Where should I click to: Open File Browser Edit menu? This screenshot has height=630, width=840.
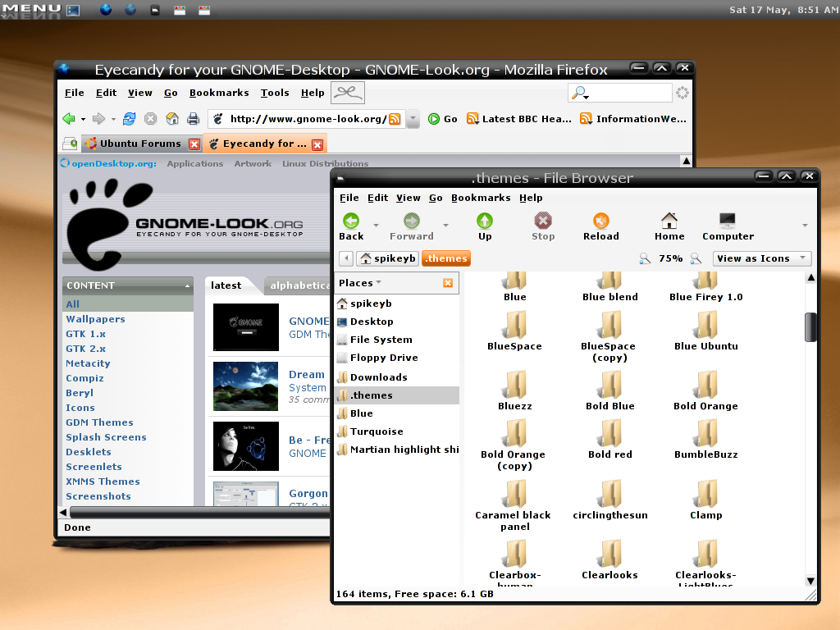tap(377, 198)
